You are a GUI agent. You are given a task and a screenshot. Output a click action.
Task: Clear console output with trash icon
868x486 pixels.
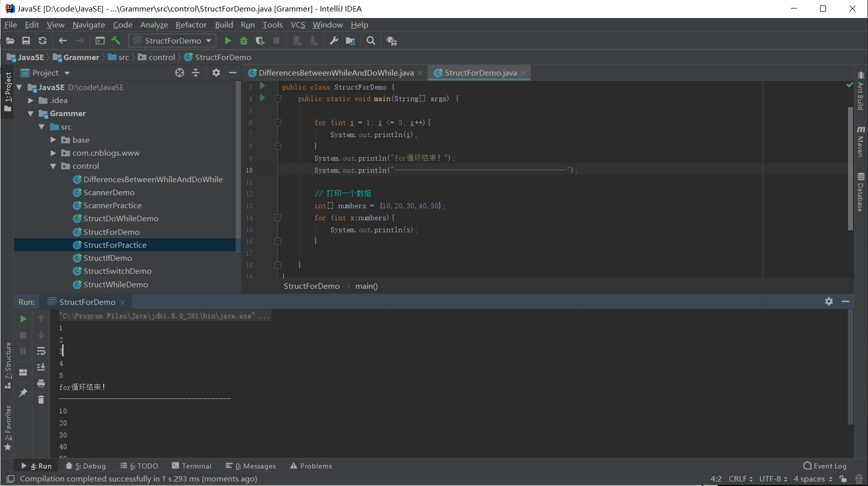[x=41, y=399]
